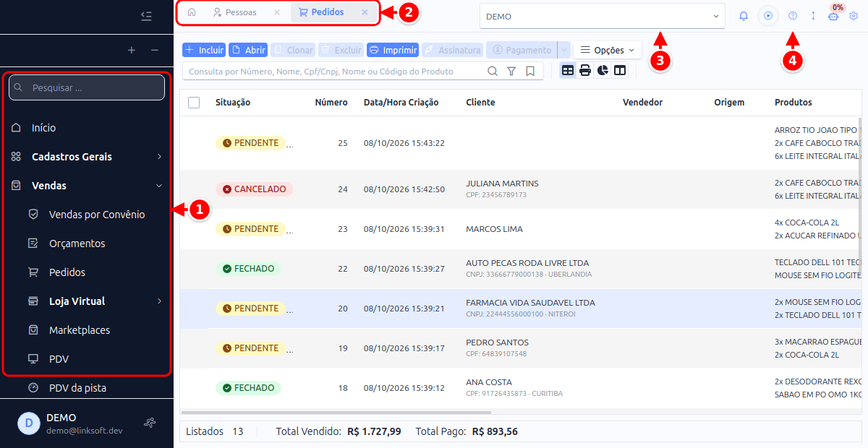Click the bookmark icon beside the filter

530,71
